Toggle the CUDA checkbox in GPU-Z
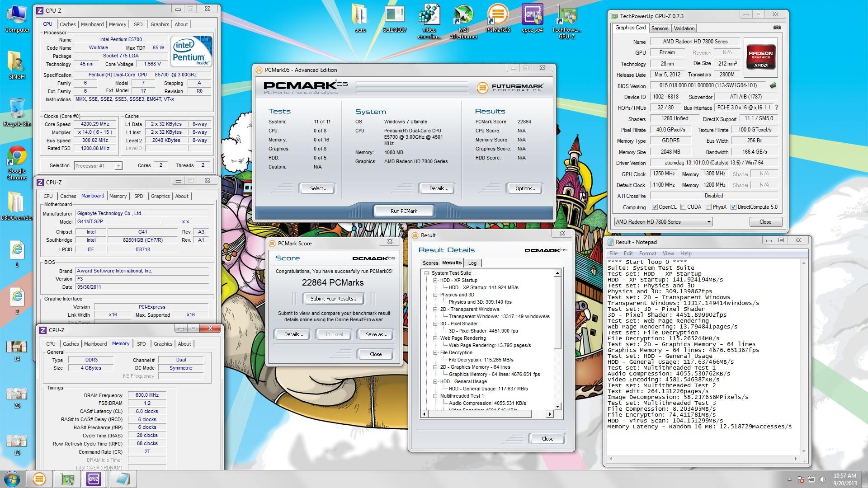The height and width of the screenshot is (488, 868). [x=683, y=207]
